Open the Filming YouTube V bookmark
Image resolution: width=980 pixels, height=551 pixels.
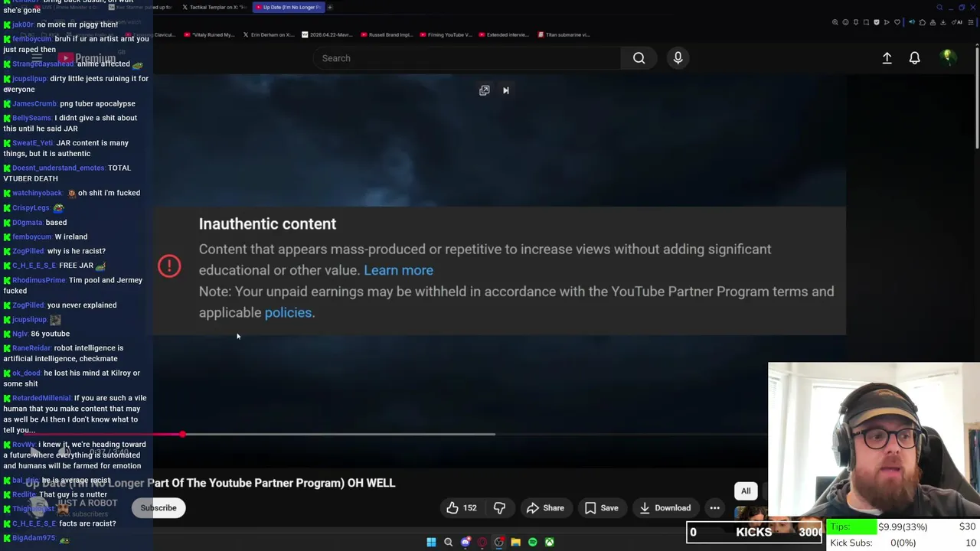point(446,34)
